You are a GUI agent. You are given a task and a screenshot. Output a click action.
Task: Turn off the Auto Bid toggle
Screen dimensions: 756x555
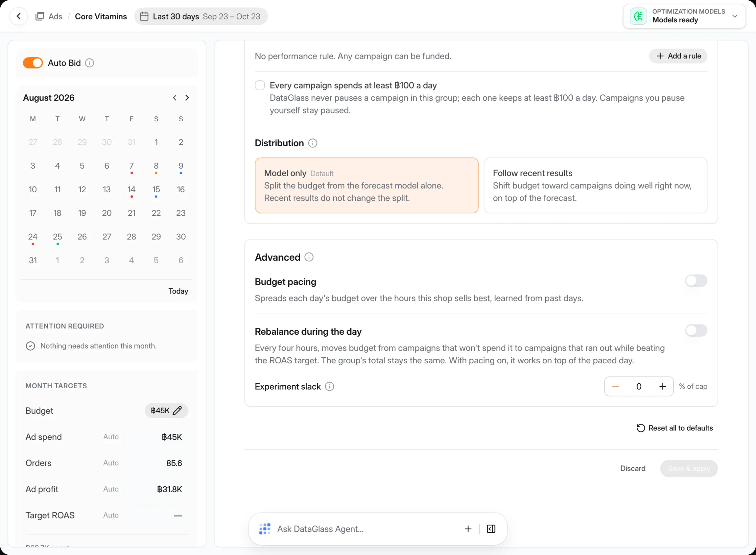coord(32,63)
